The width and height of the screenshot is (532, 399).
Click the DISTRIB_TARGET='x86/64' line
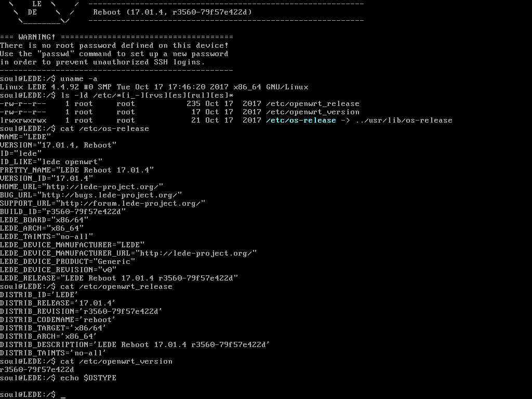[x=53, y=328]
